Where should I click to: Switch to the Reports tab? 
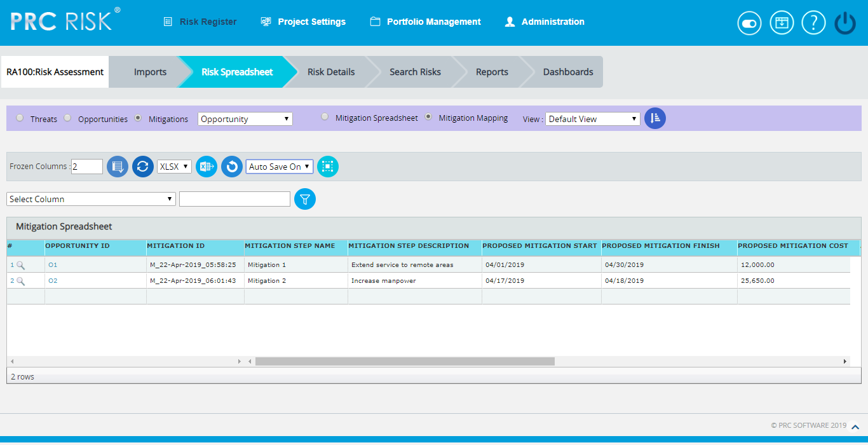[492, 72]
